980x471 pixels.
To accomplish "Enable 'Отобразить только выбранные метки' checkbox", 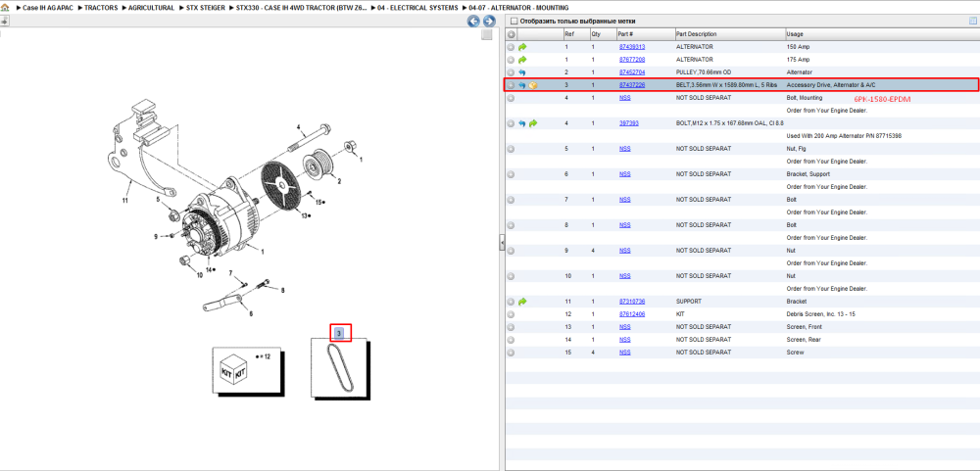I will tap(514, 22).
